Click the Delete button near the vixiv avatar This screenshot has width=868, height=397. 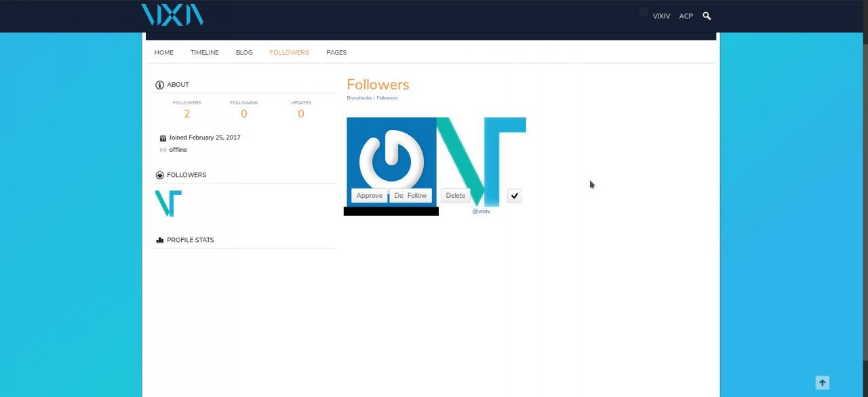click(x=456, y=195)
